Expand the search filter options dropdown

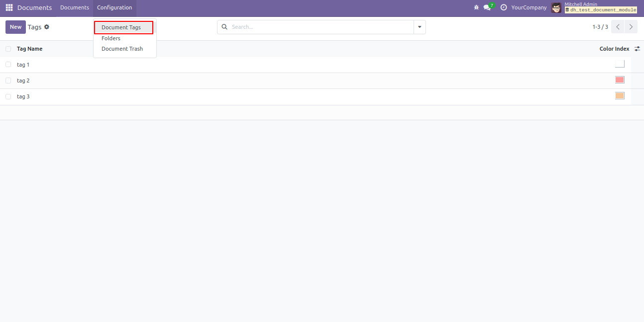click(x=420, y=27)
